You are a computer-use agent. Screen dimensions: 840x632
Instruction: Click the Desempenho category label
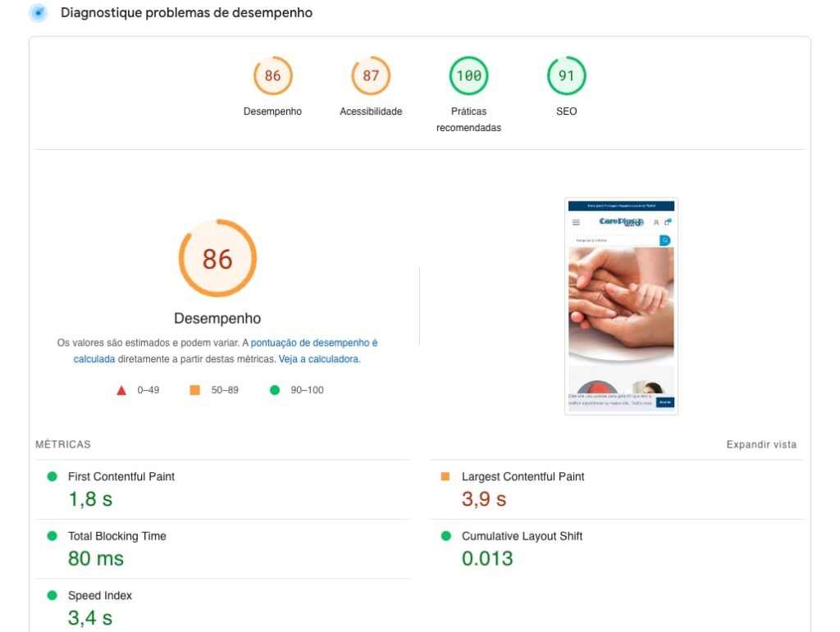[272, 111]
